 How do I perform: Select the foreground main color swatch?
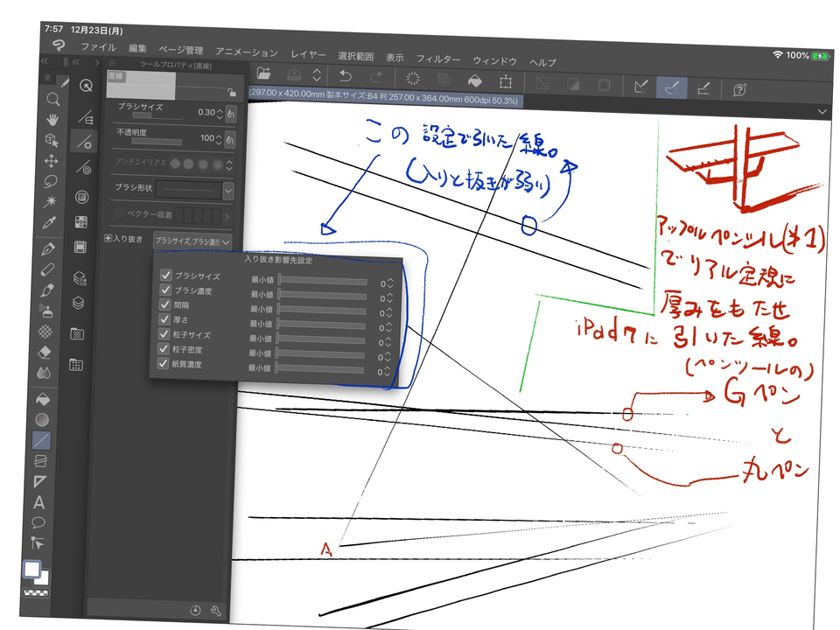[x=31, y=570]
